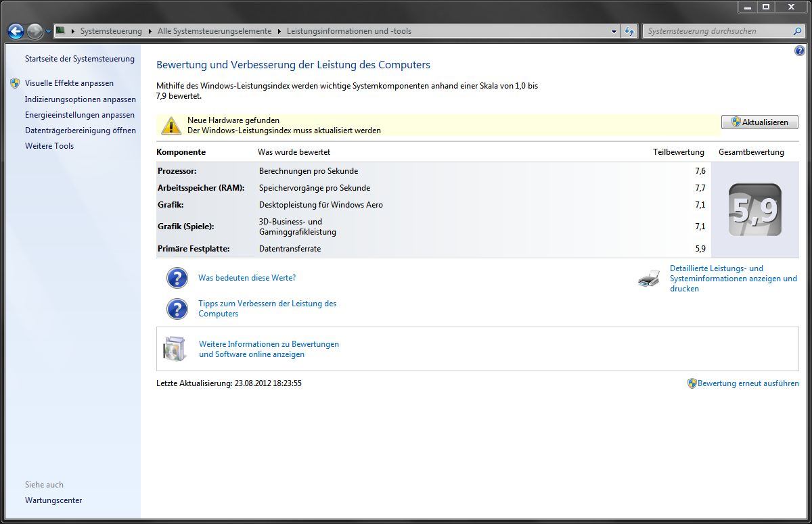Click the refresh button beside address bar
The height and width of the screenshot is (524, 812).
tap(629, 31)
